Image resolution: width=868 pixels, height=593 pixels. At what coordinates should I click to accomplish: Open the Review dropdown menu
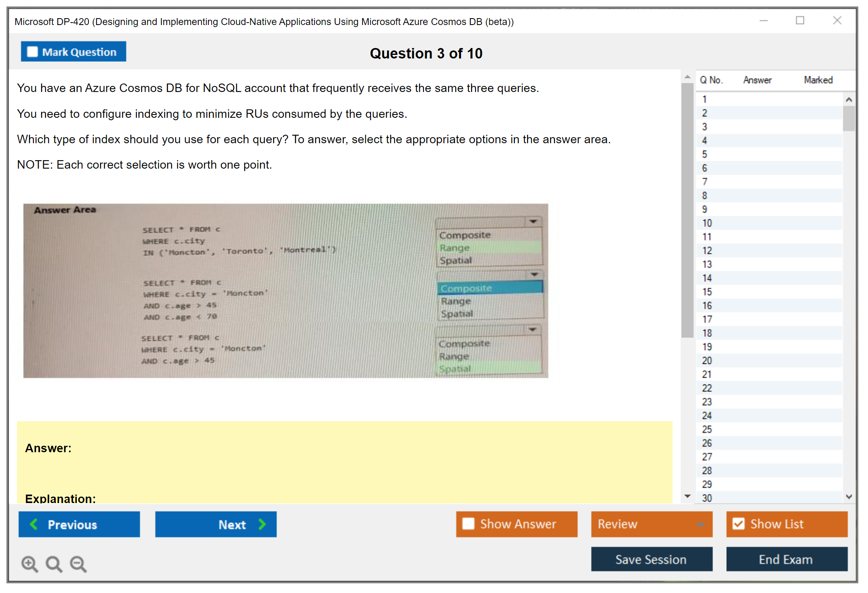point(700,524)
